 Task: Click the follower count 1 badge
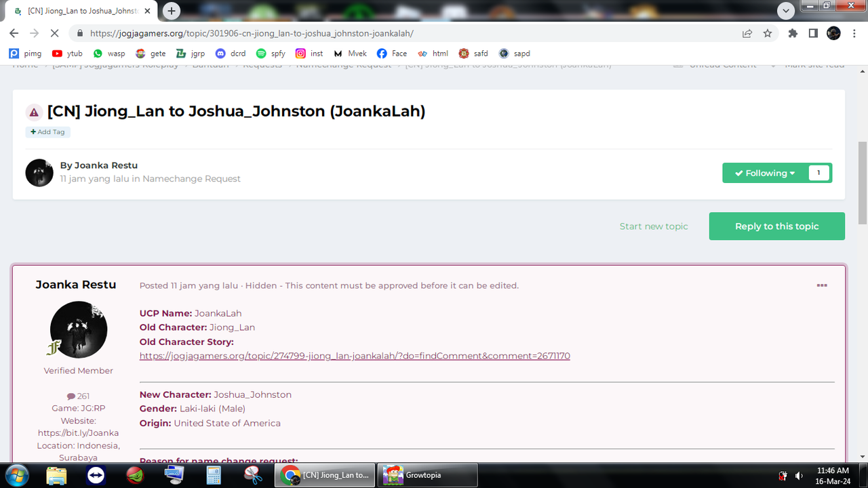pos(818,173)
